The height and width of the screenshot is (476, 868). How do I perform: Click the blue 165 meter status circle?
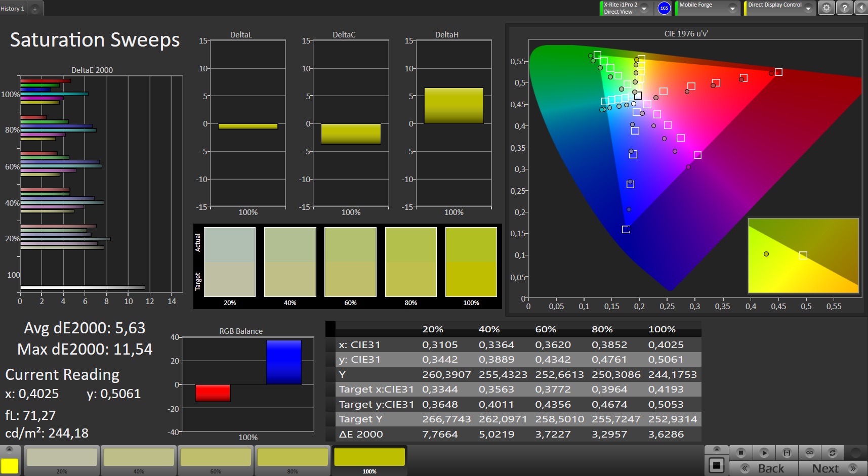click(664, 8)
